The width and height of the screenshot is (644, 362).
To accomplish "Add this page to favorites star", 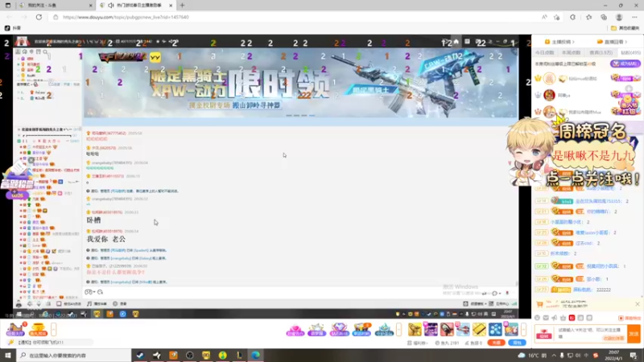I will 557,17.
